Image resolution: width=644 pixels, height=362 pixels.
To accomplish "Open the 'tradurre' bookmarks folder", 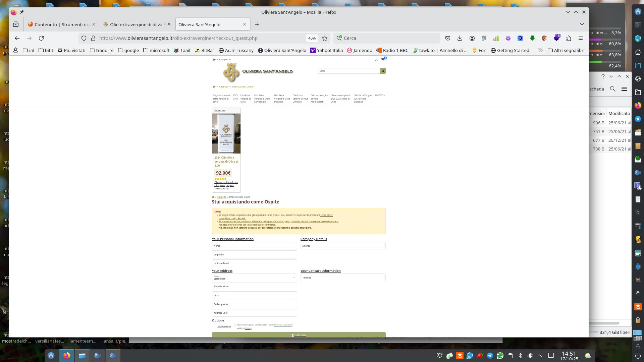I will tap(102, 50).
